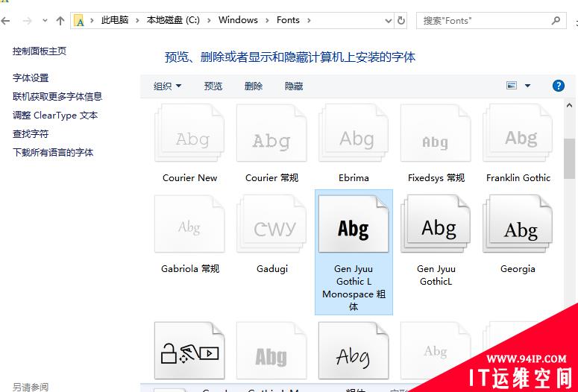Click the Courier 常规 label text
Image resolution: width=578 pixels, height=392 pixels.
coord(272,178)
